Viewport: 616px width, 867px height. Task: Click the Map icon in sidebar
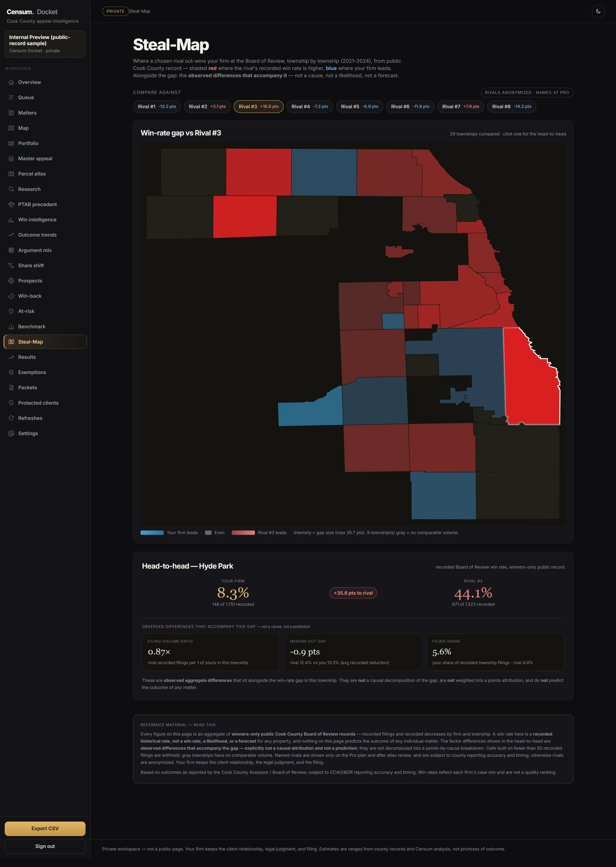point(11,128)
